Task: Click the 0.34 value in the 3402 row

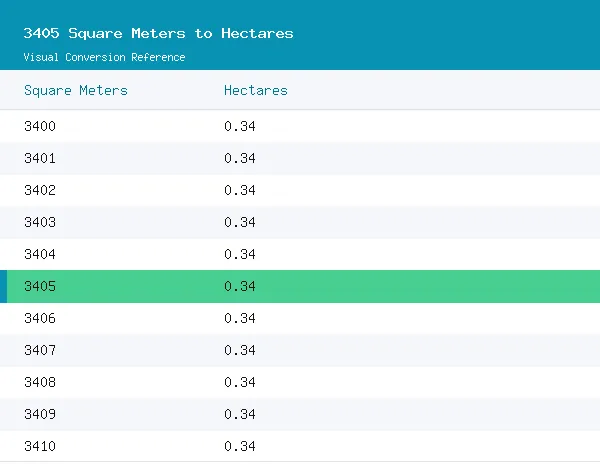Action: (x=240, y=190)
